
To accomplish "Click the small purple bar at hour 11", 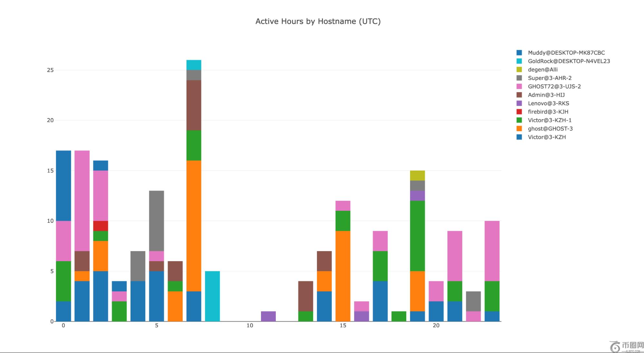I will coord(268,316).
